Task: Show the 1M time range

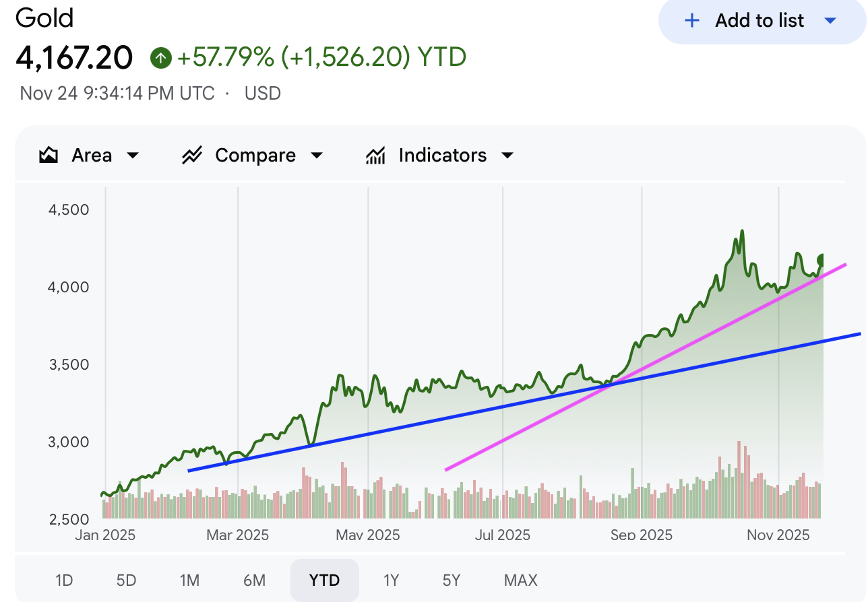Action: point(189,580)
